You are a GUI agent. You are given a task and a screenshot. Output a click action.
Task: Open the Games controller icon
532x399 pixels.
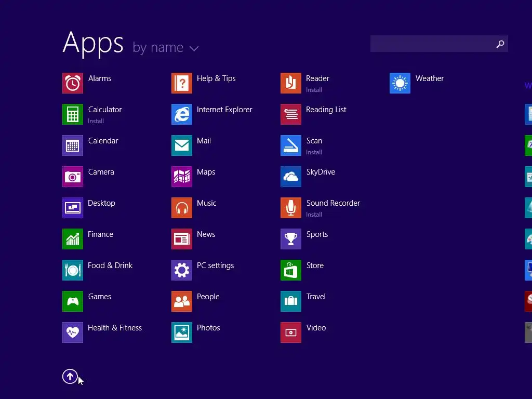(73, 301)
